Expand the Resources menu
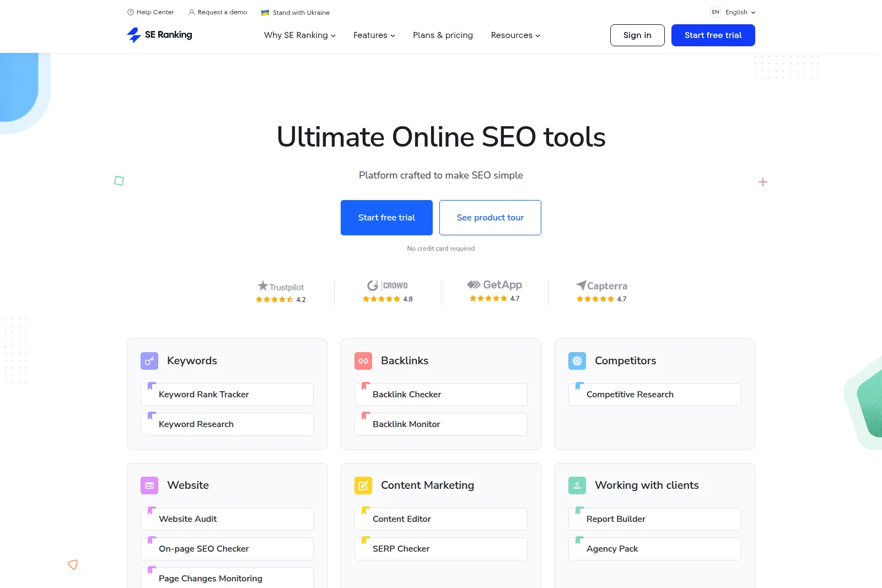 point(514,35)
